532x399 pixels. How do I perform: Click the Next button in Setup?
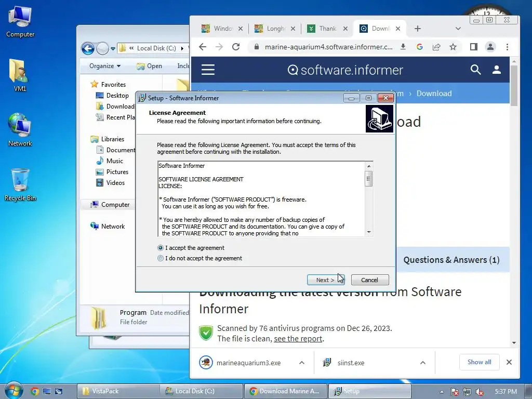[x=326, y=280]
